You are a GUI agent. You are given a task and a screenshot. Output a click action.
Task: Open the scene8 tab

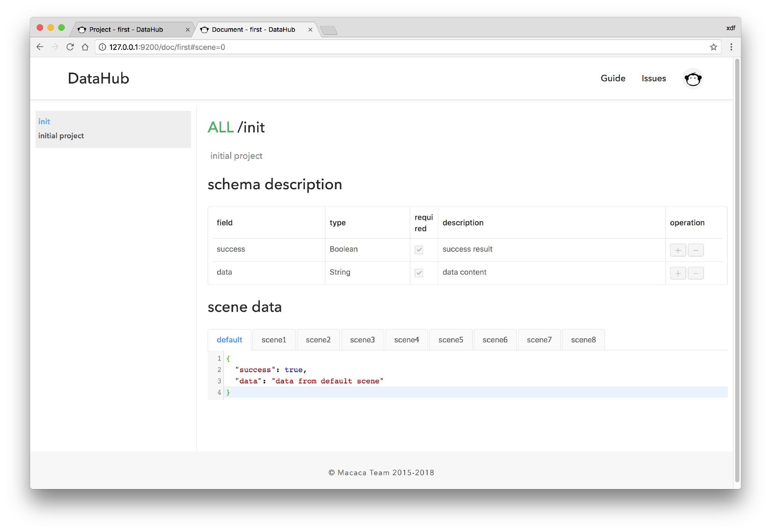[583, 340]
